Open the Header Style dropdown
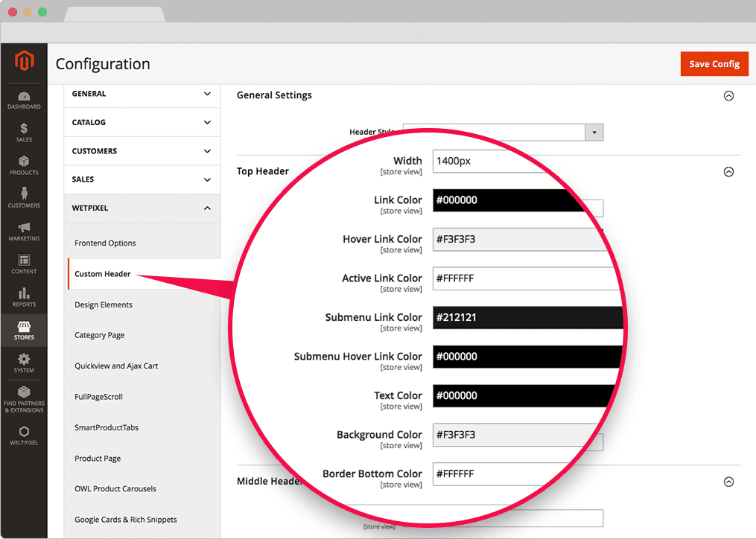756x539 pixels. (594, 133)
